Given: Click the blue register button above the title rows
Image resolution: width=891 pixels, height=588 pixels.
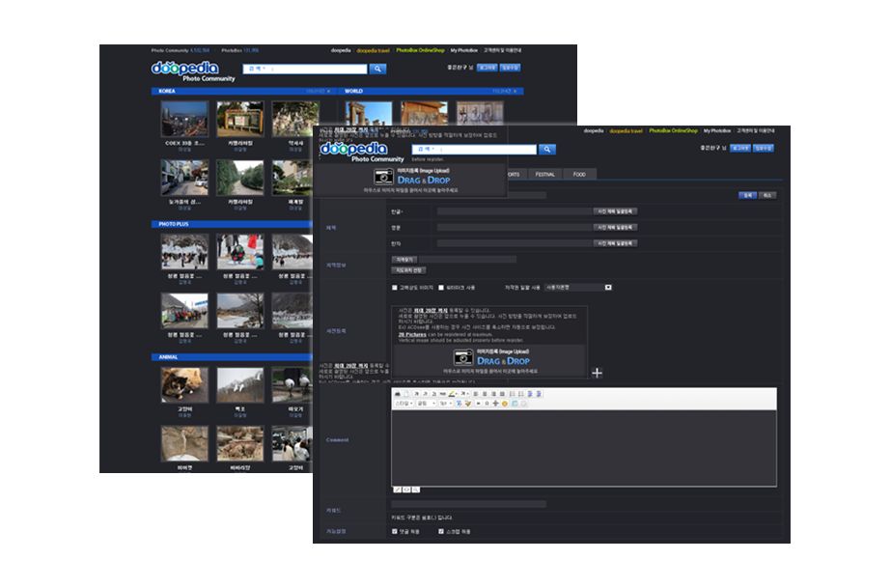Looking at the screenshot, I should click(747, 195).
